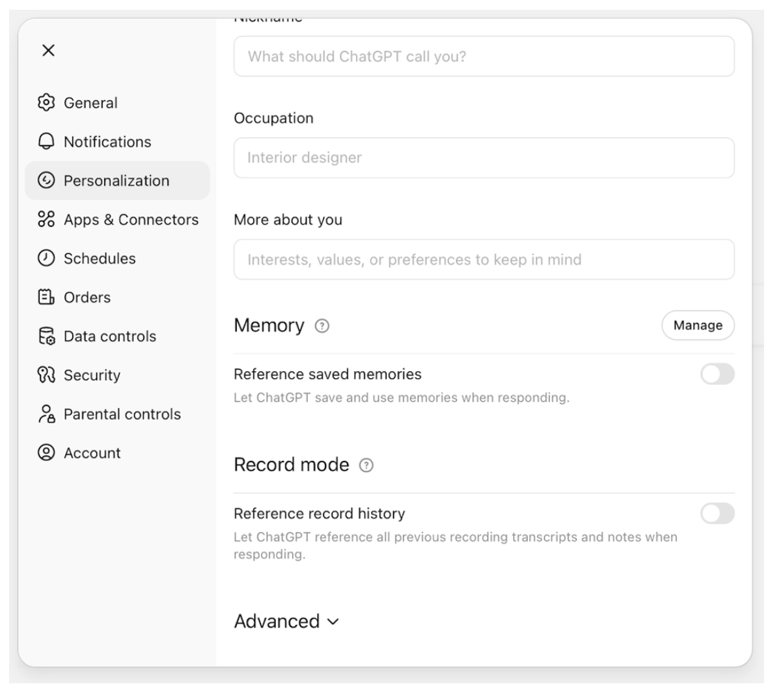This screenshot has width=768, height=694.
Task: Click the Personalization sidebar icon
Action: coord(46,180)
